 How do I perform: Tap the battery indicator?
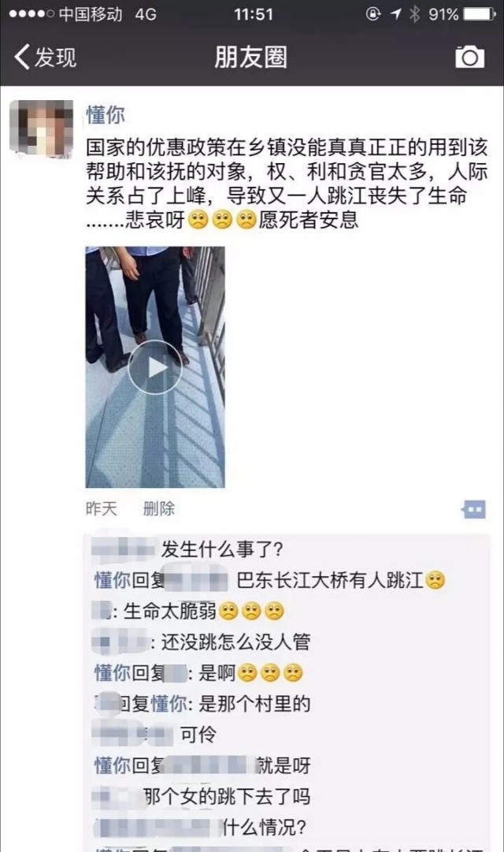[x=479, y=13]
